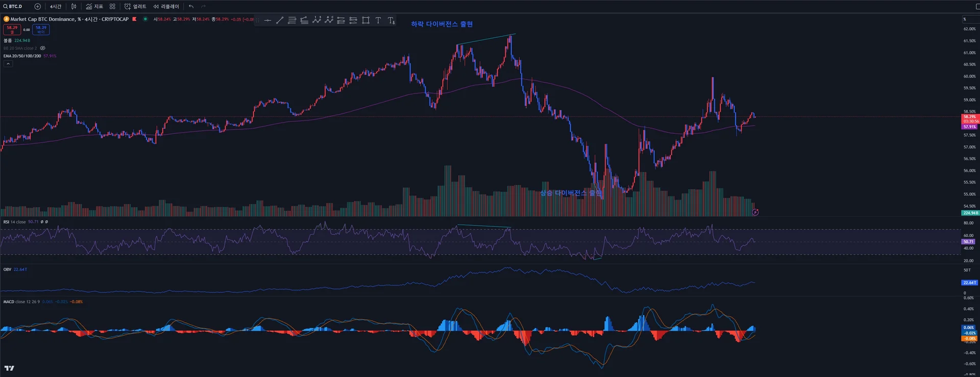Click the red sell price 58.29 button

click(12, 30)
